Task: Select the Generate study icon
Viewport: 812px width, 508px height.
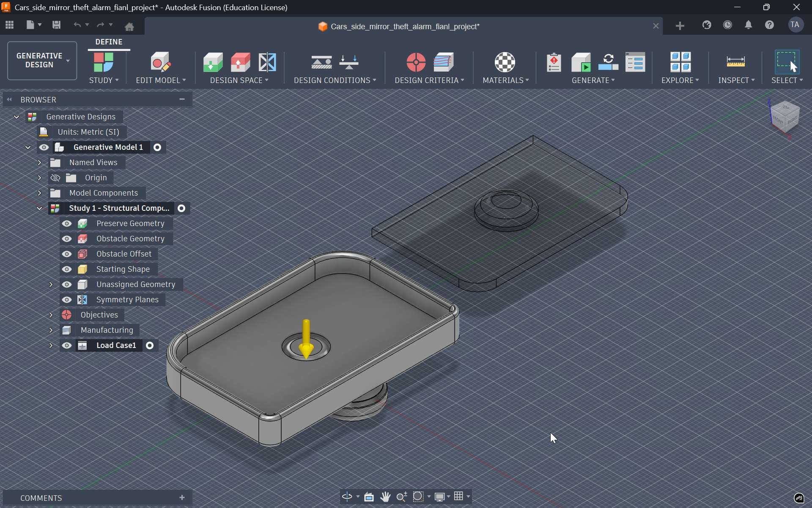Action: pyautogui.click(x=581, y=62)
